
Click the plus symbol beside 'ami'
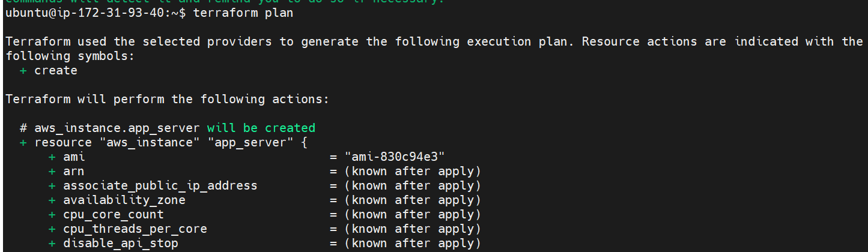point(52,157)
